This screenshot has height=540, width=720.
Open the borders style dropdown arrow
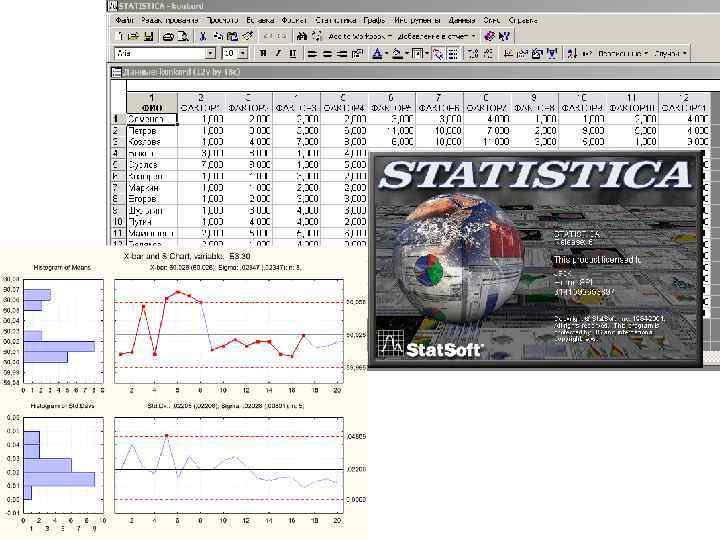[427, 53]
